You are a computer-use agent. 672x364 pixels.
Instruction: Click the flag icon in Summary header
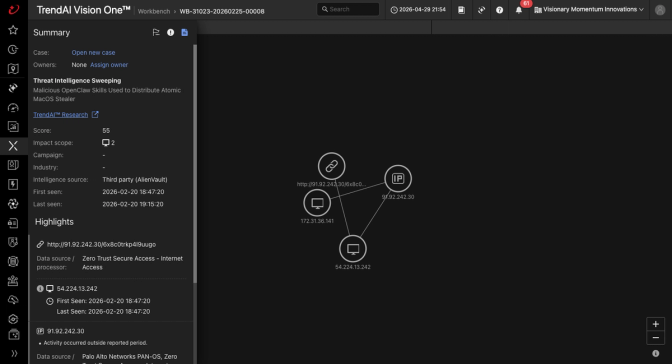click(x=156, y=33)
